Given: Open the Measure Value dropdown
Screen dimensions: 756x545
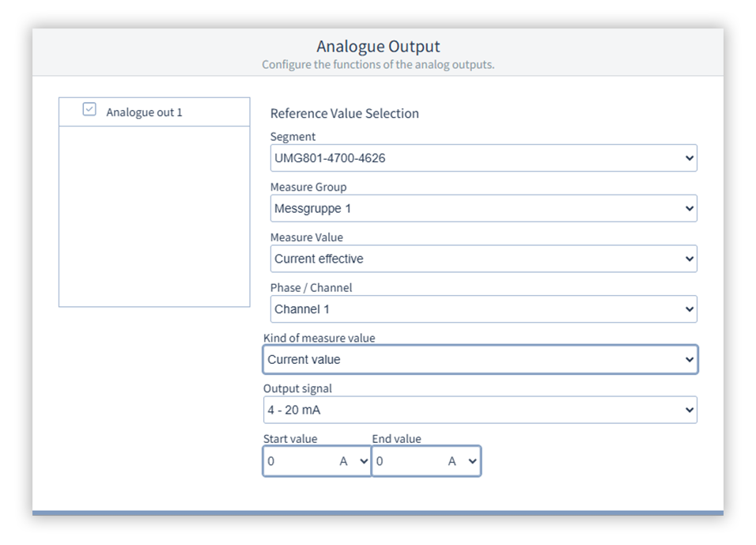Looking at the screenshot, I should coord(482,259).
